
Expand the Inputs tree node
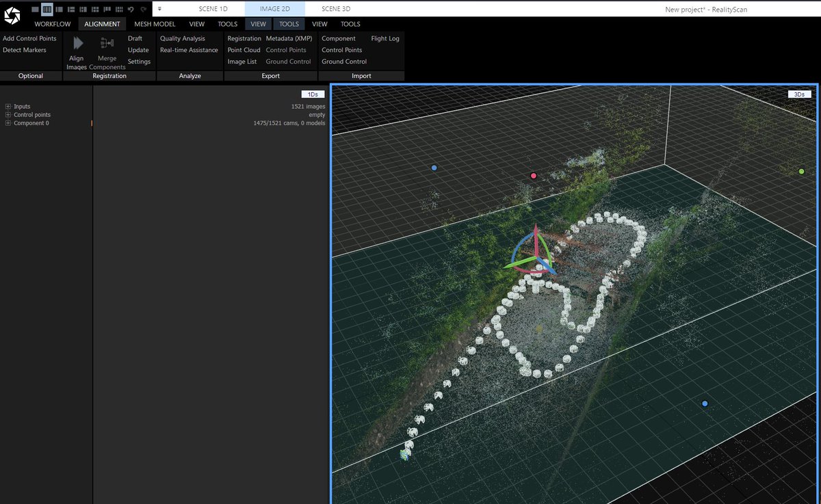click(x=8, y=107)
